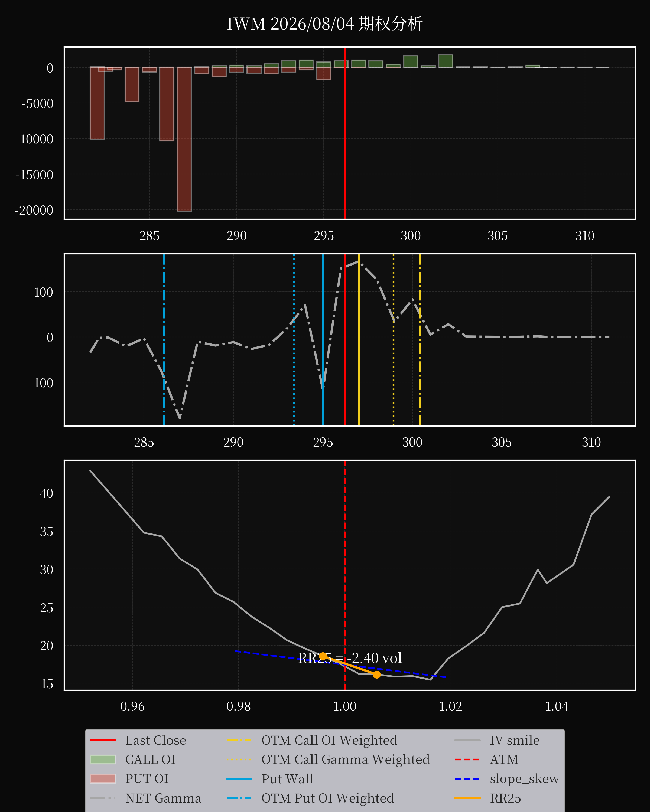The width and height of the screenshot is (650, 812).
Task: Click the 'Last Close' legend label
Action: (x=156, y=740)
